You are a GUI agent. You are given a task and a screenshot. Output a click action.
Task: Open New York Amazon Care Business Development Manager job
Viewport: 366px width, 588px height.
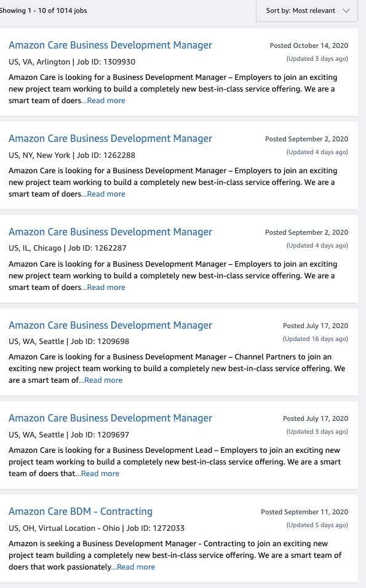(x=110, y=138)
